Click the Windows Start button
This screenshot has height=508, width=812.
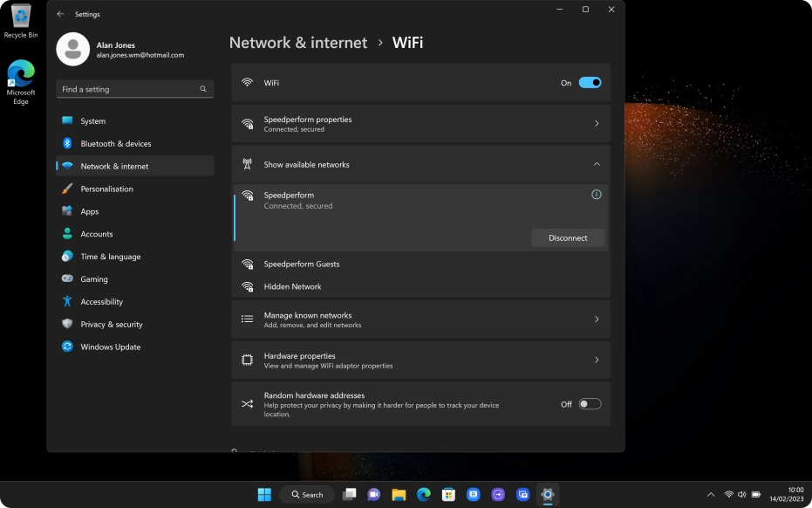pos(263,494)
